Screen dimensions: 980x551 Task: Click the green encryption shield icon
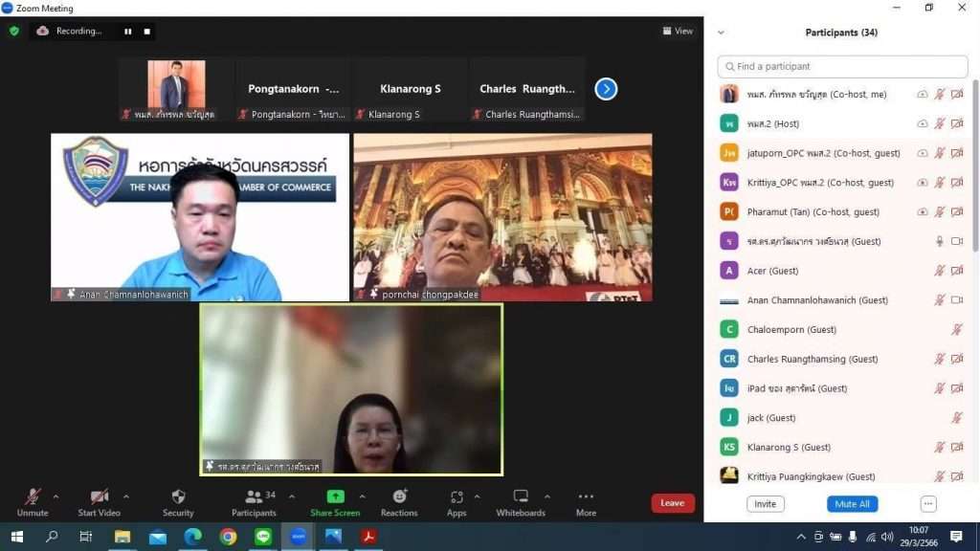pos(13,31)
